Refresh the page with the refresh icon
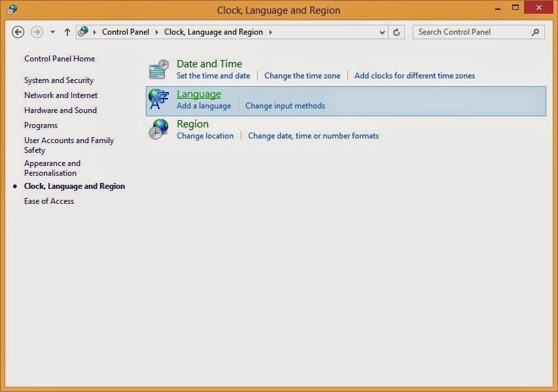Screen dimensions: 558x392 click(396, 31)
